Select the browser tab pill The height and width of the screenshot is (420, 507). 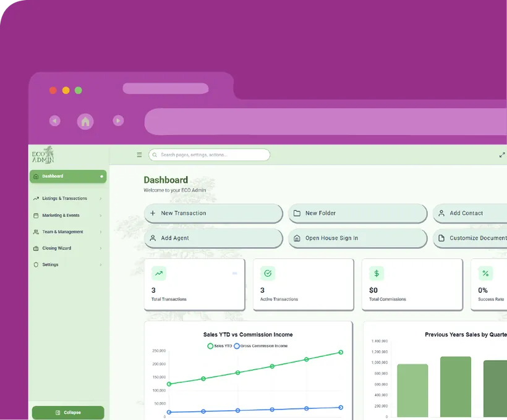coord(166,88)
